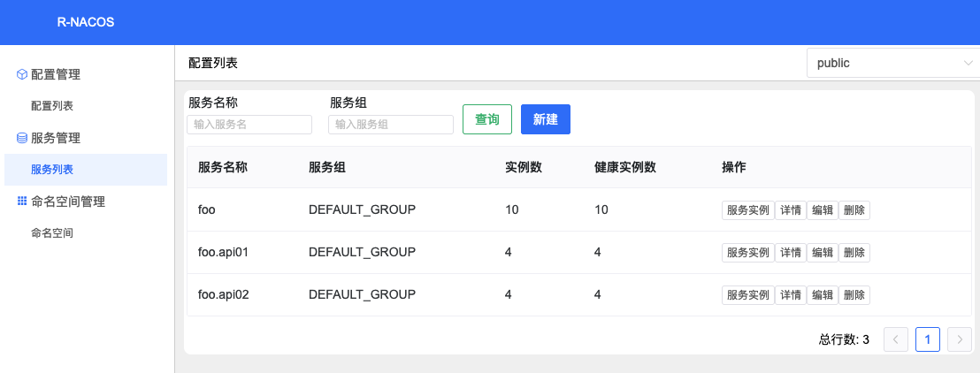Click the 实例数 column header

click(x=523, y=167)
